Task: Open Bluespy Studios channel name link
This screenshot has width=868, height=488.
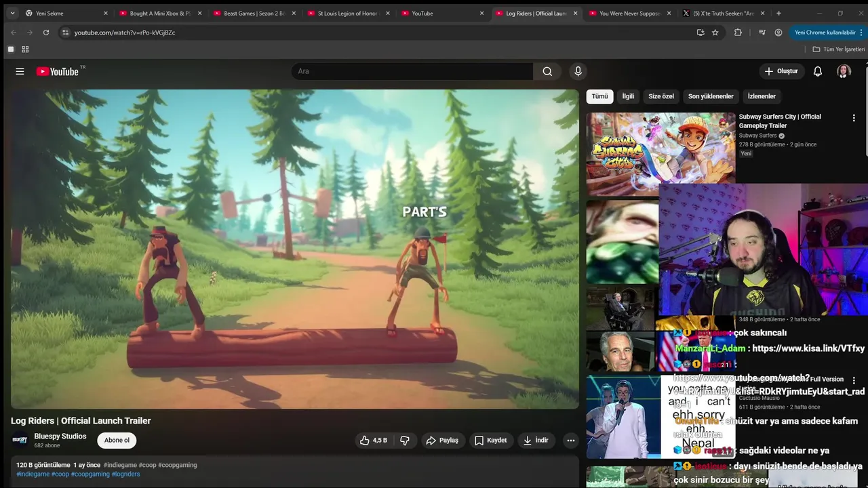Action: (60, 436)
